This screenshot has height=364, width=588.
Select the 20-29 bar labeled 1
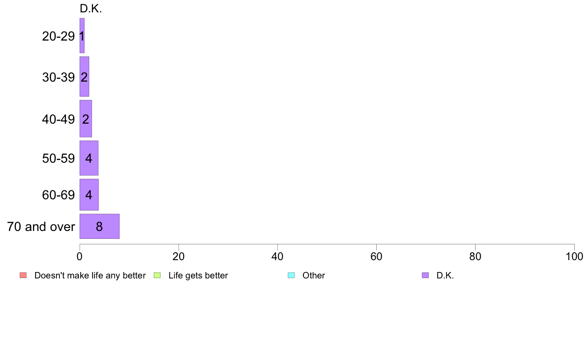[x=82, y=36]
